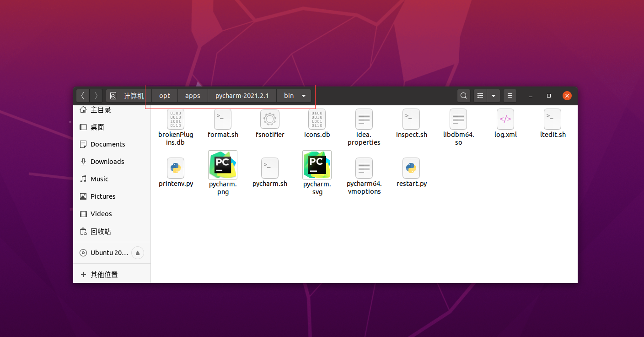This screenshot has height=337, width=644.
Task: Click the Downloads arrow icon in sidebar
Action: pyautogui.click(x=83, y=162)
